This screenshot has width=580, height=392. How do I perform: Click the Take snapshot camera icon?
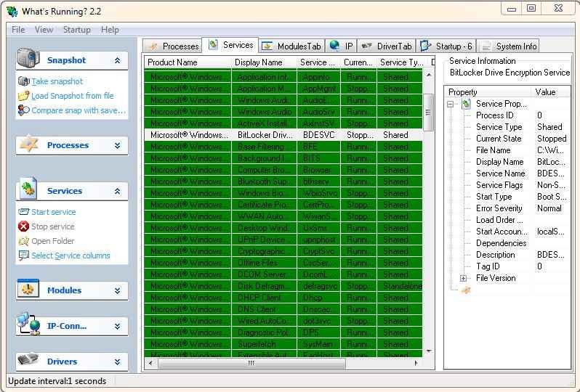(24, 81)
